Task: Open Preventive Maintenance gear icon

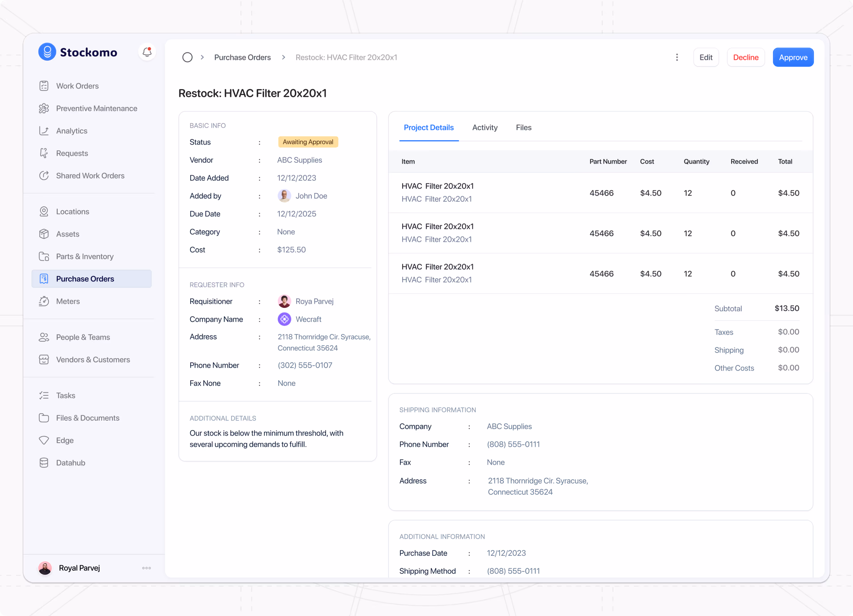Action: tap(44, 108)
